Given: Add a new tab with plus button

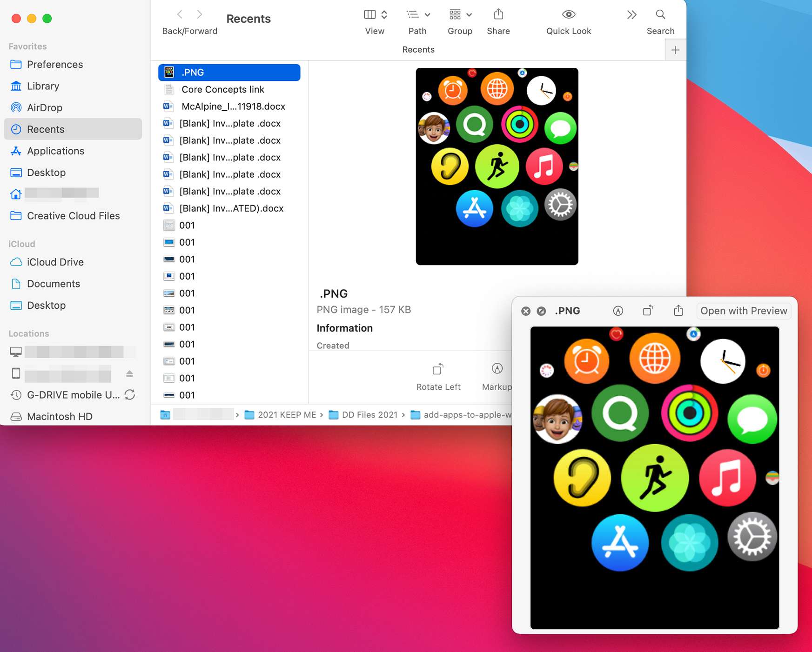Looking at the screenshot, I should coord(676,50).
